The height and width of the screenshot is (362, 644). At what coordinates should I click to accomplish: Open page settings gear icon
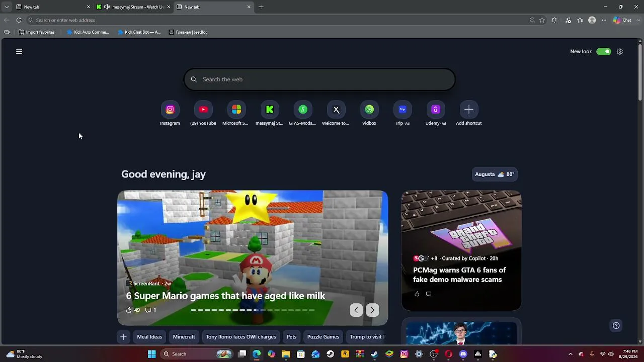click(x=620, y=52)
